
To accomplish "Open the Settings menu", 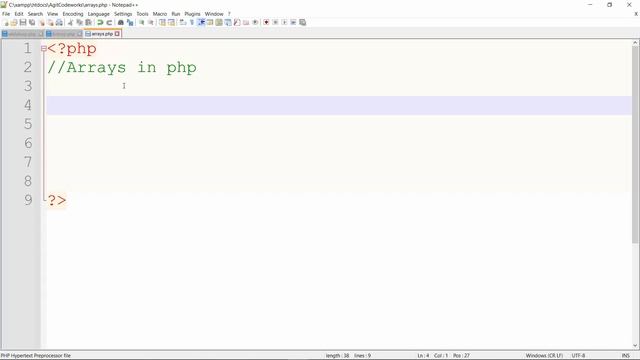I will pyautogui.click(x=123, y=14).
